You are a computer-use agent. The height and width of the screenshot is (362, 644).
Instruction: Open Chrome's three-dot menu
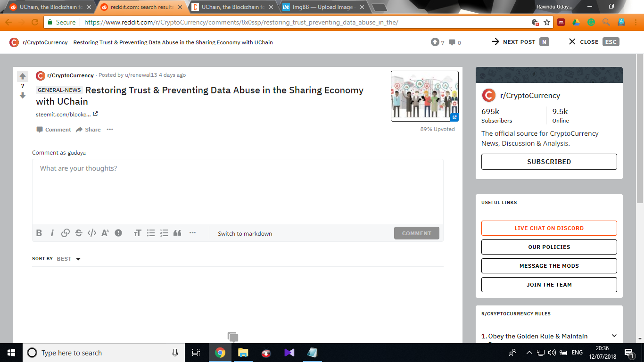pos(636,22)
